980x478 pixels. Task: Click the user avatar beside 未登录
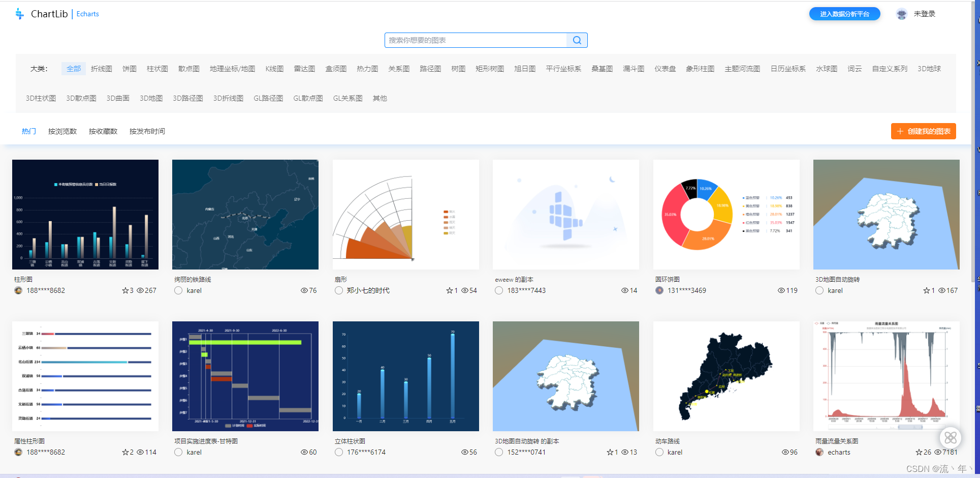(901, 14)
